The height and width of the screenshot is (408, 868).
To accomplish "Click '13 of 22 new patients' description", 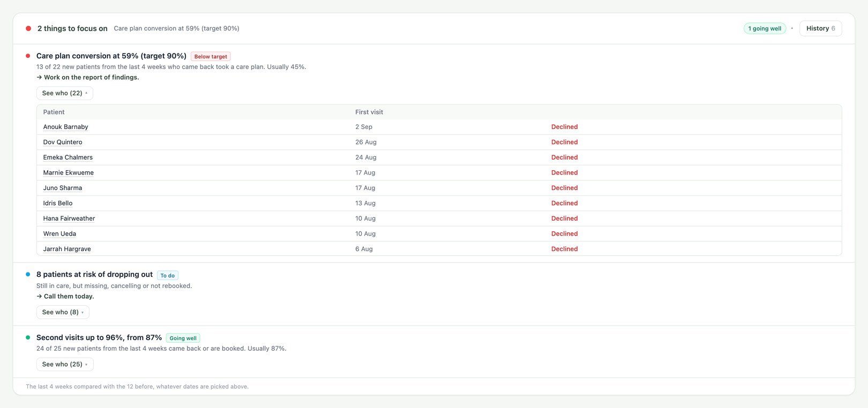I will (171, 67).
